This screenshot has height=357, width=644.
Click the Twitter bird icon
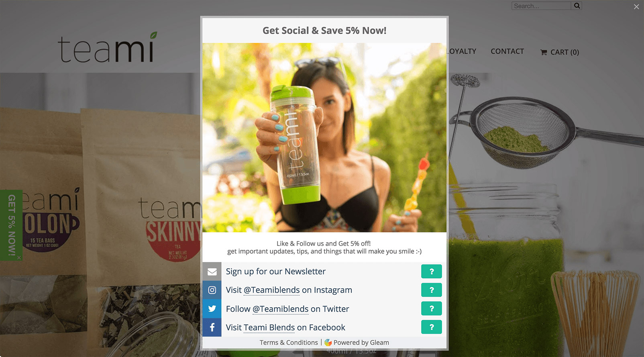pyautogui.click(x=212, y=308)
